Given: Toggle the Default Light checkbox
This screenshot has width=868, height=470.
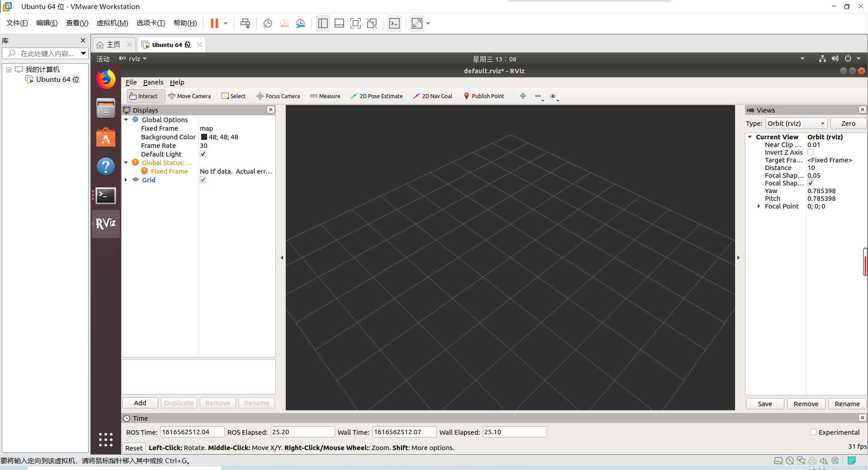Looking at the screenshot, I should [x=203, y=154].
